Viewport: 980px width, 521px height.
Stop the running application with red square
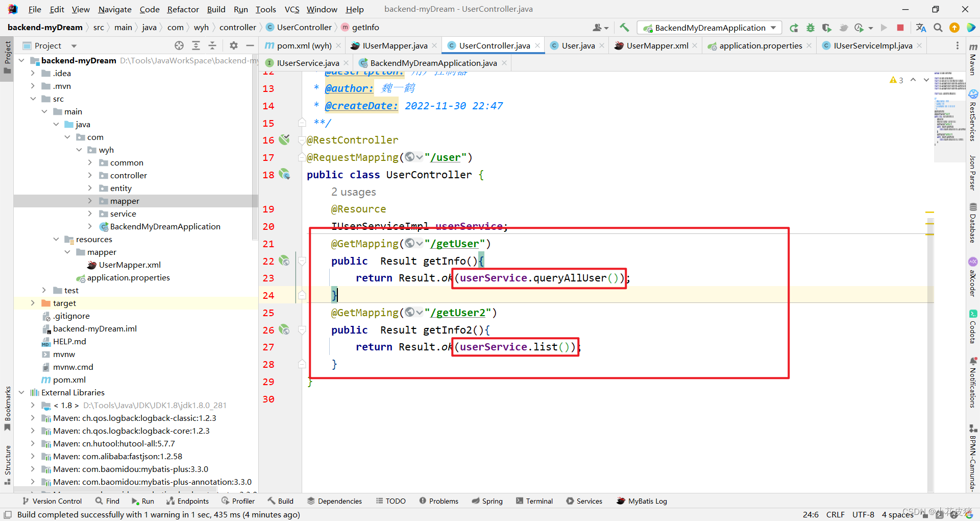[x=900, y=28]
